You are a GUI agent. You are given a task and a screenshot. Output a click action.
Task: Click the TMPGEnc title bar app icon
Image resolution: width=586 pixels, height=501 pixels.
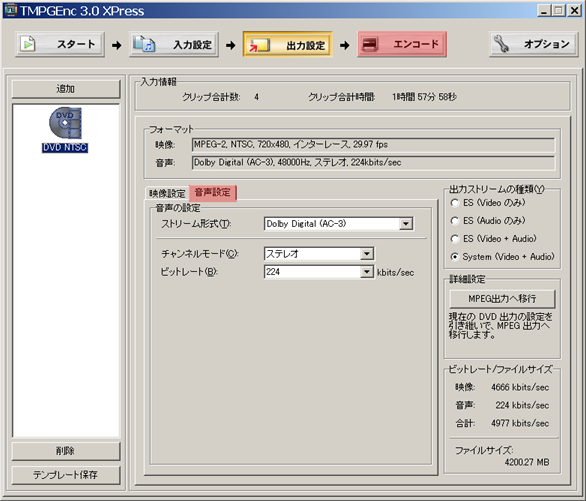tap(10, 10)
